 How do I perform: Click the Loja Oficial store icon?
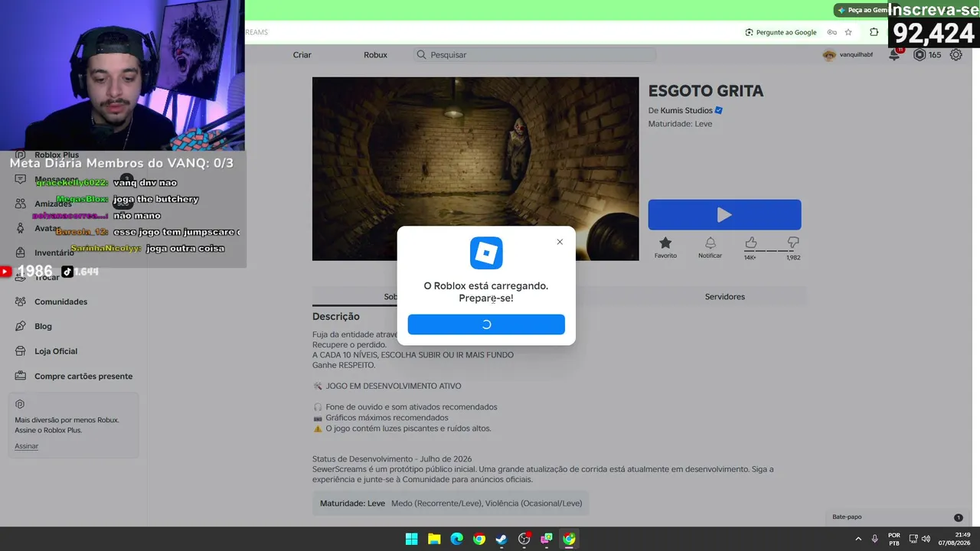click(21, 351)
